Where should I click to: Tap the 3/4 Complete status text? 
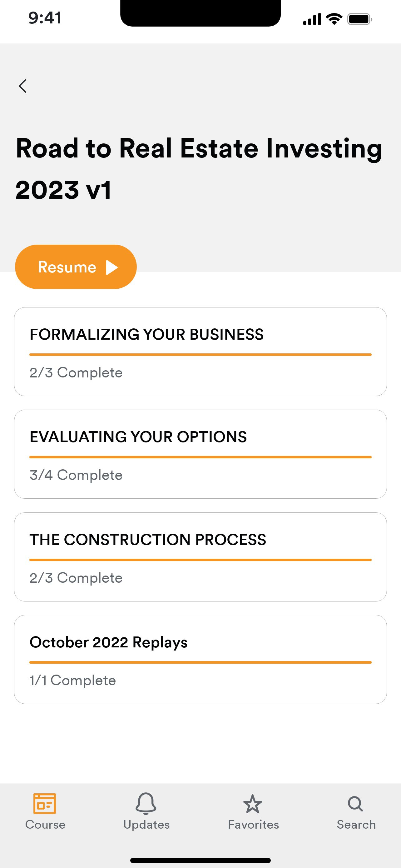click(x=76, y=475)
